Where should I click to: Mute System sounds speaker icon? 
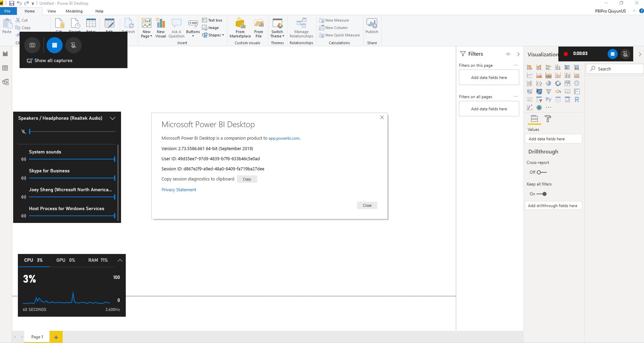(23, 159)
